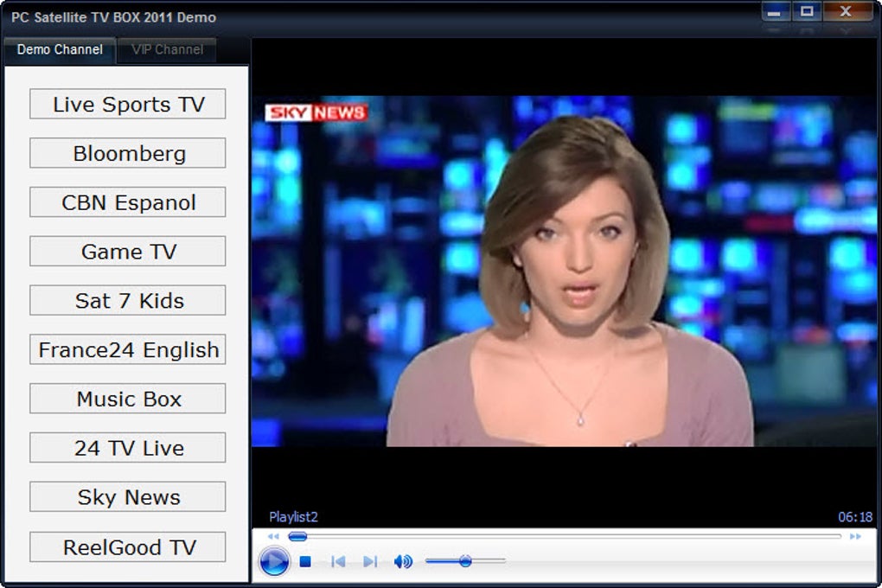This screenshot has height=588, width=882.
Task: Play the Music Box channel
Action: click(128, 399)
